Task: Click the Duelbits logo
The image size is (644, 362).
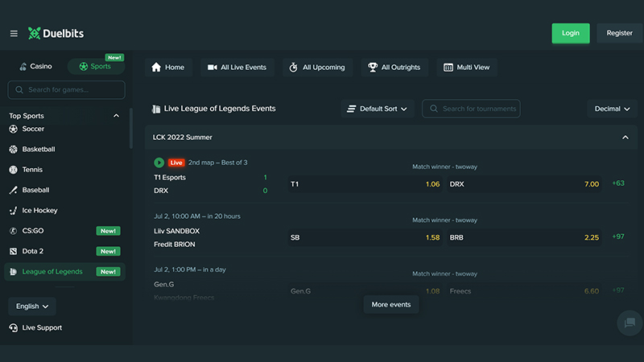Action: [56, 33]
